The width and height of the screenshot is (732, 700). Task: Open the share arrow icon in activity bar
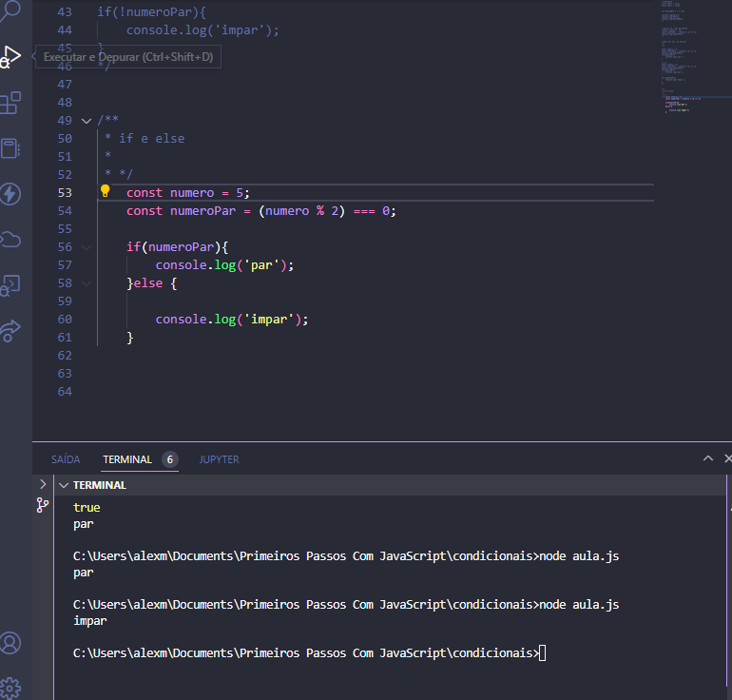coord(10,331)
